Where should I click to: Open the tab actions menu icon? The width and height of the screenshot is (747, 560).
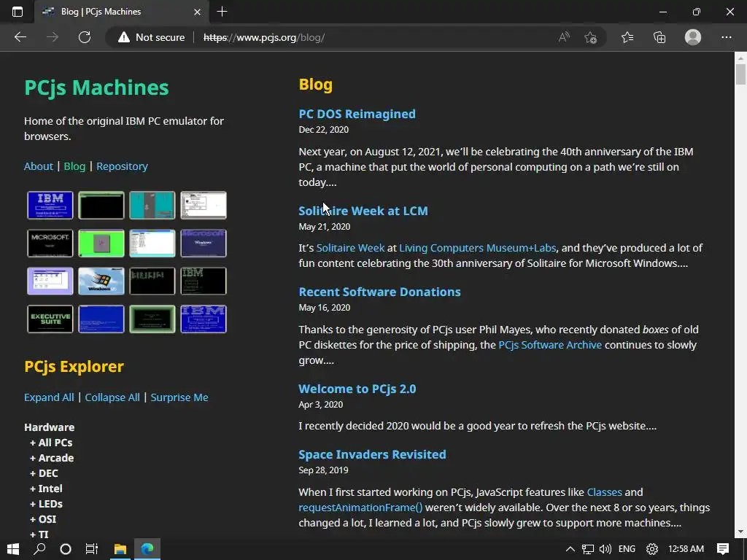18,12
